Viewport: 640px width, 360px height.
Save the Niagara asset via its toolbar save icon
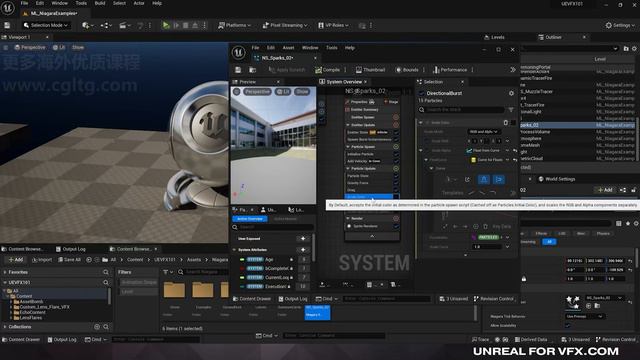238,70
